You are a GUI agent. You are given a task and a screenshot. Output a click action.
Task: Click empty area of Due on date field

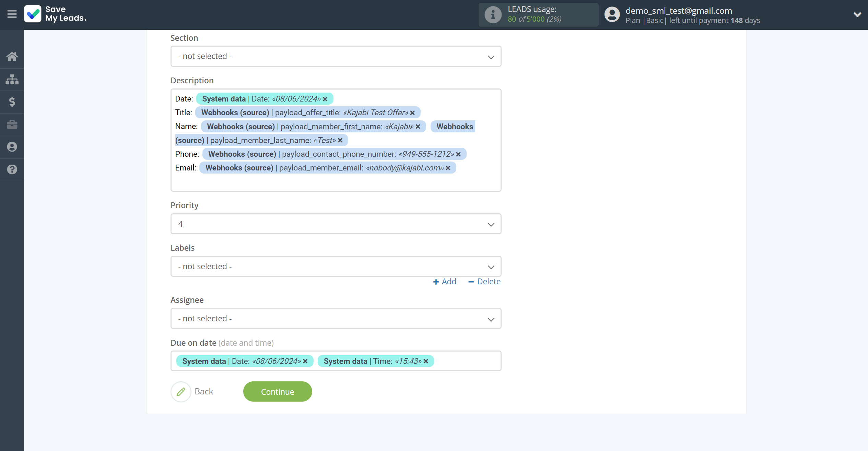467,361
